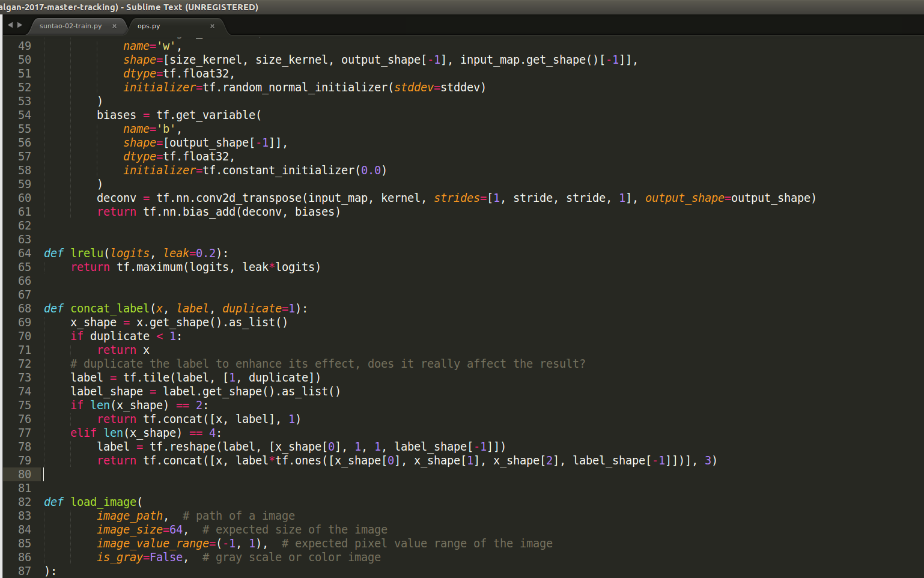Image resolution: width=924 pixels, height=578 pixels.
Task: Click on 'x_shape = x.get_shape().as_list()' line
Action: (179, 322)
